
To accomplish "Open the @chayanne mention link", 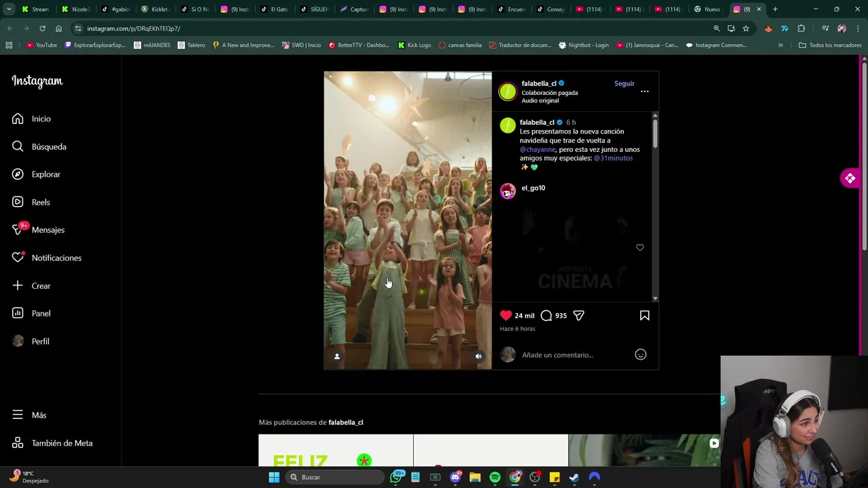I will (538, 149).
